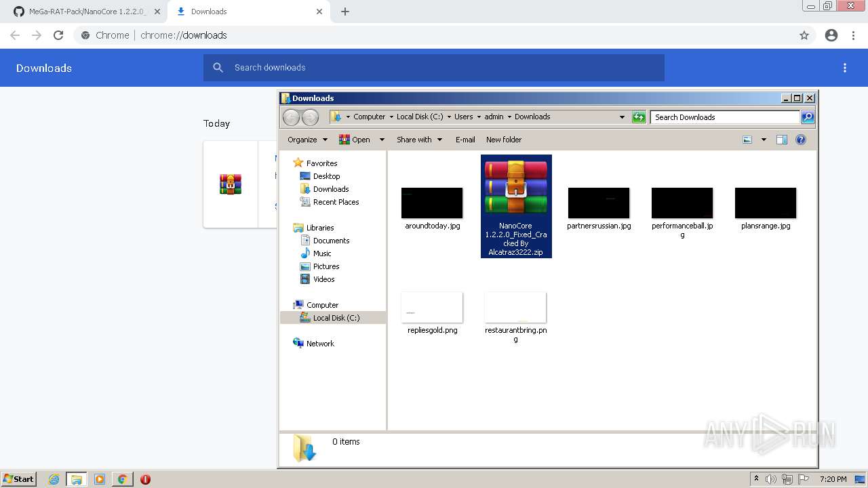Viewport: 868px width, 488px height.
Task: Toggle the preview pane icon
Action: click(782, 140)
